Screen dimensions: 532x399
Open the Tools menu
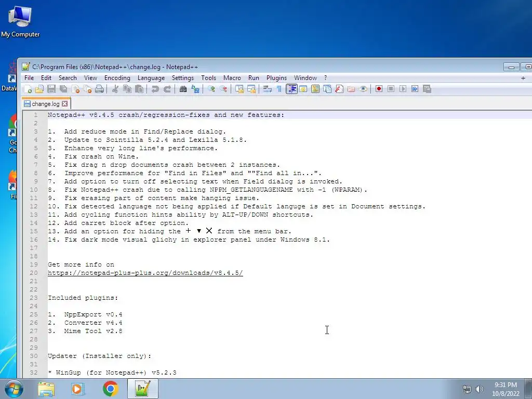pos(209,78)
